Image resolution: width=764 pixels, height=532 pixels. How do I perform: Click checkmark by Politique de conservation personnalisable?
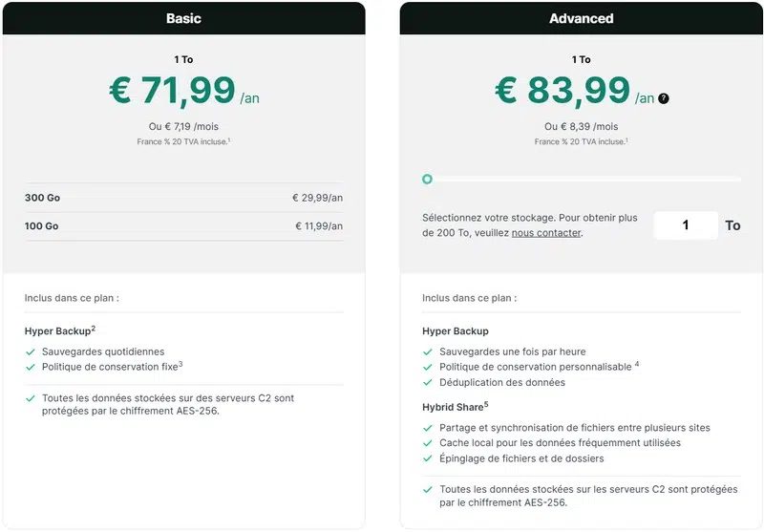[427, 367]
